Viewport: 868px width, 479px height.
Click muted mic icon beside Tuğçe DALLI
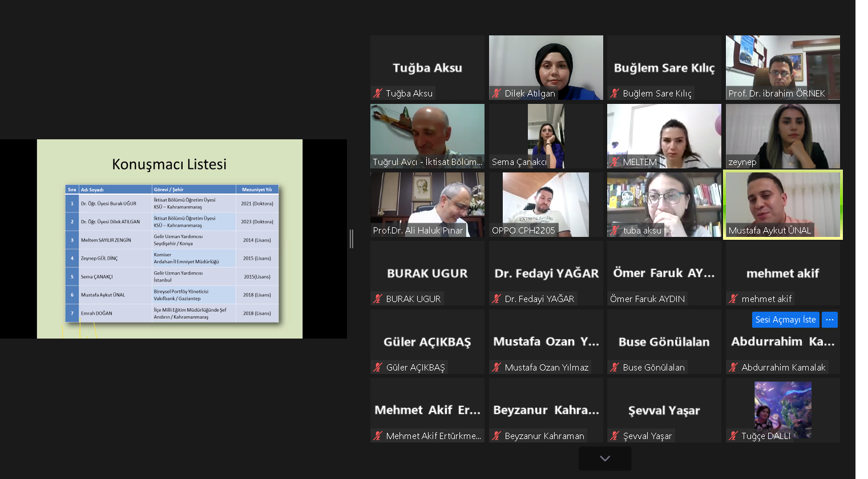[x=733, y=436]
